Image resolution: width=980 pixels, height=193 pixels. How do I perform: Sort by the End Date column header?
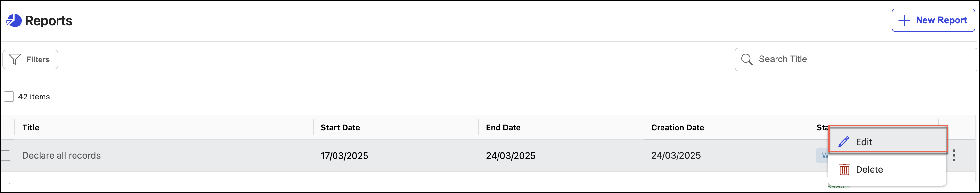tap(503, 128)
